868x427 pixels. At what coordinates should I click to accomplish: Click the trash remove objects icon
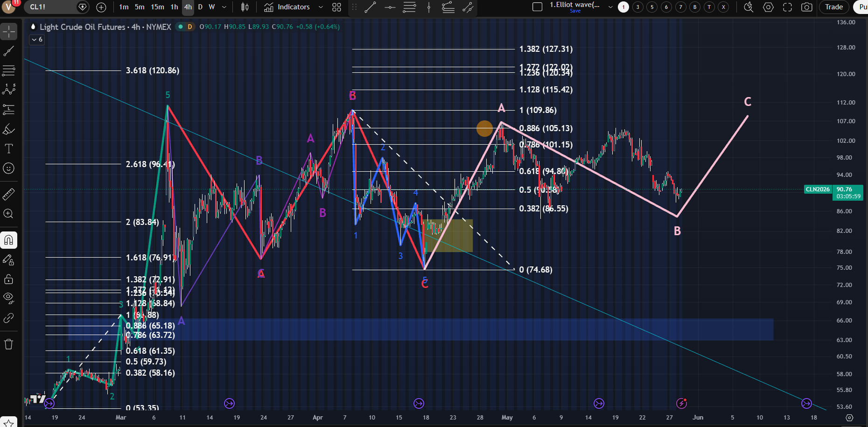click(x=9, y=344)
